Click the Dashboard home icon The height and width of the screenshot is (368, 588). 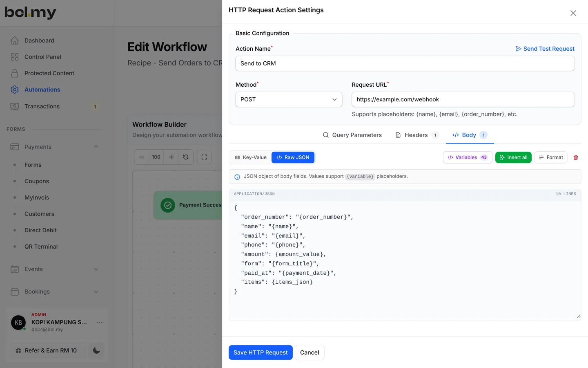click(x=15, y=40)
